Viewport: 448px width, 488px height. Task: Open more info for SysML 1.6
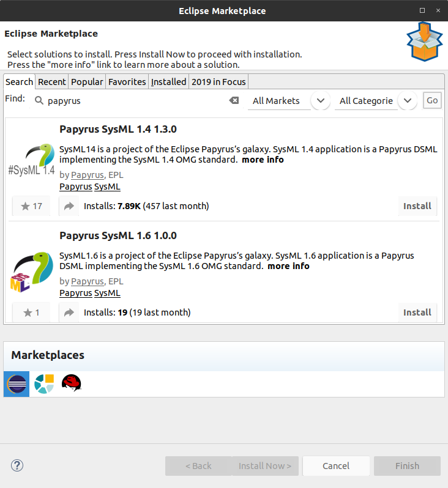(x=288, y=266)
